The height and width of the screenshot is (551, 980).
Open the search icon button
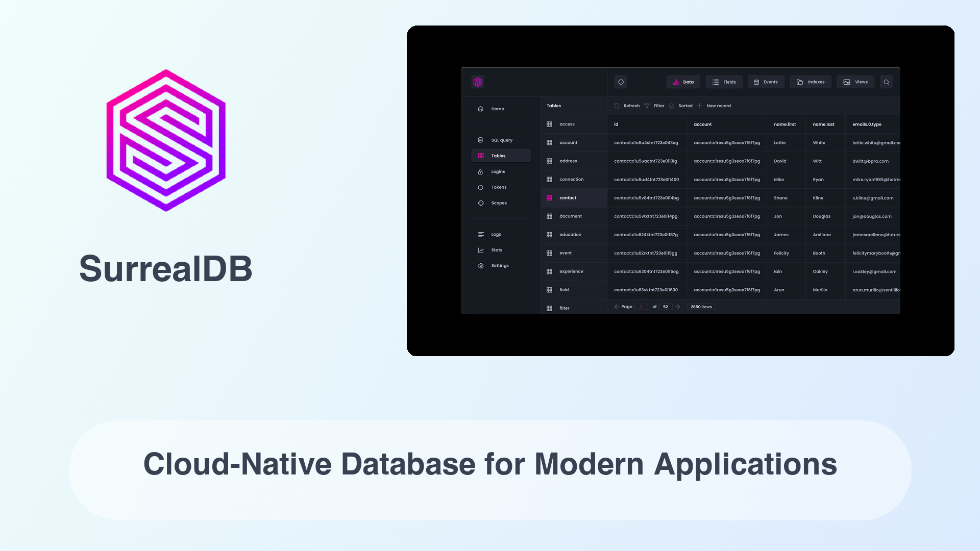click(886, 82)
